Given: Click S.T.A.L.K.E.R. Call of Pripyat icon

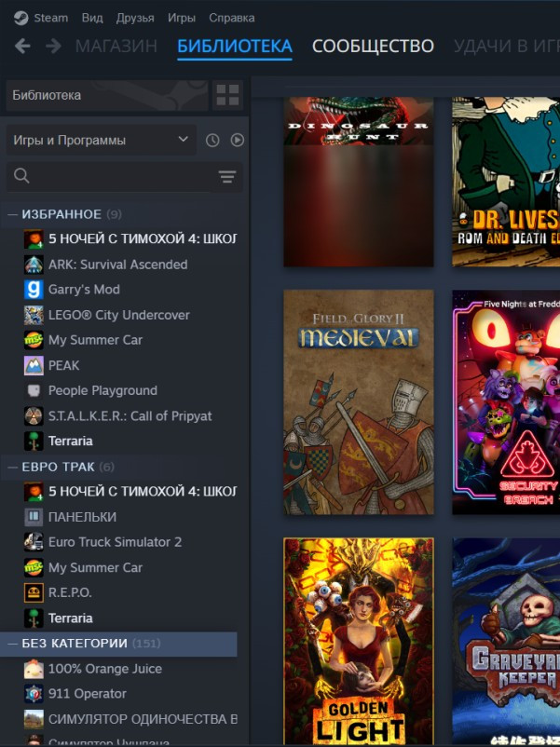Looking at the screenshot, I should pyautogui.click(x=34, y=416).
